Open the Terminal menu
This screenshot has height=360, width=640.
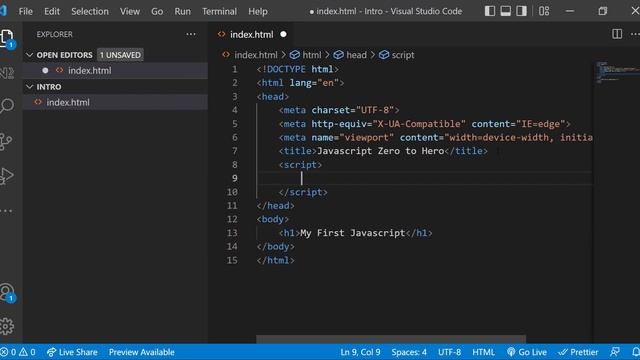point(219,11)
